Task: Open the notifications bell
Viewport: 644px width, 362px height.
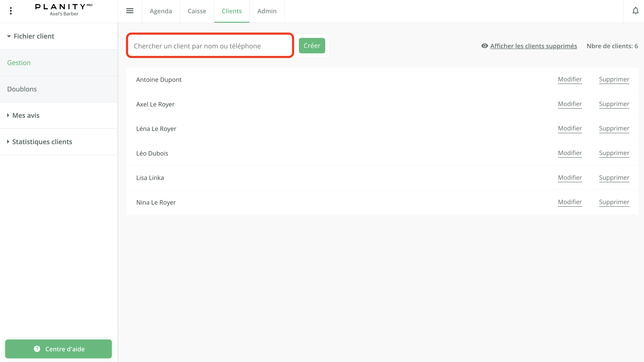Action: (635, 11)
